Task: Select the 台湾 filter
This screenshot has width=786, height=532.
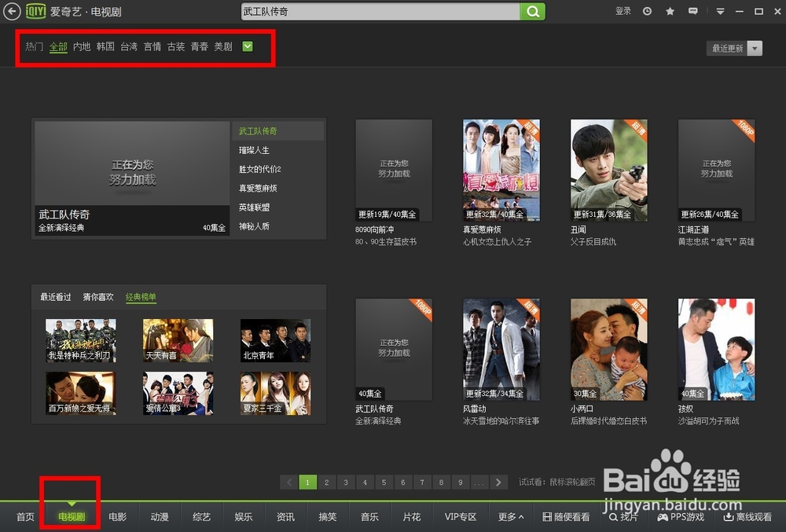Action: [x=129, y=46]
